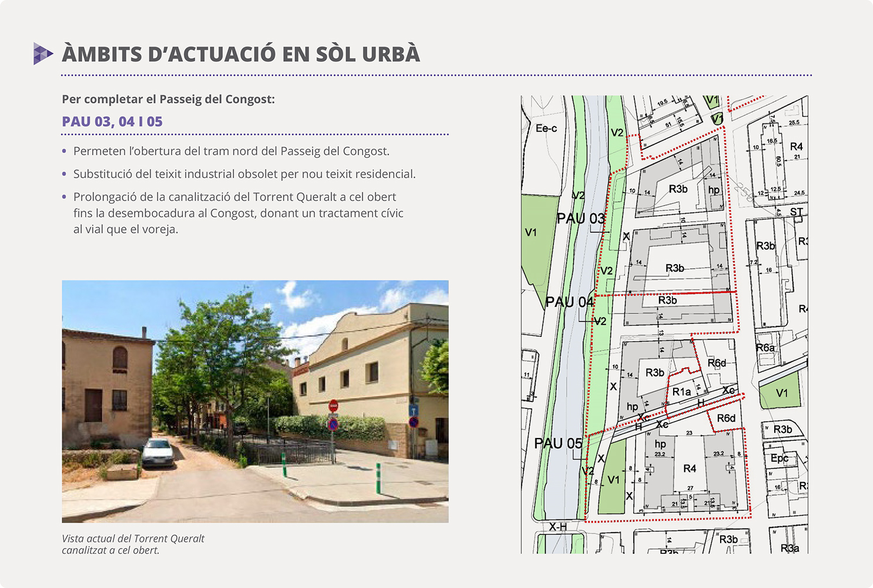Select the PAU 04 label on the map
Viewport: 873px width, 588px height.
(x=569, y=302)
